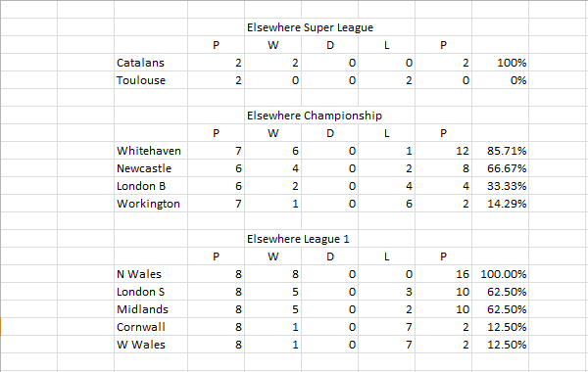The height and width of the screenshot is (372, 588).
Task: Click Newcastle's 66.67% percentage cell
Action: 500,168
